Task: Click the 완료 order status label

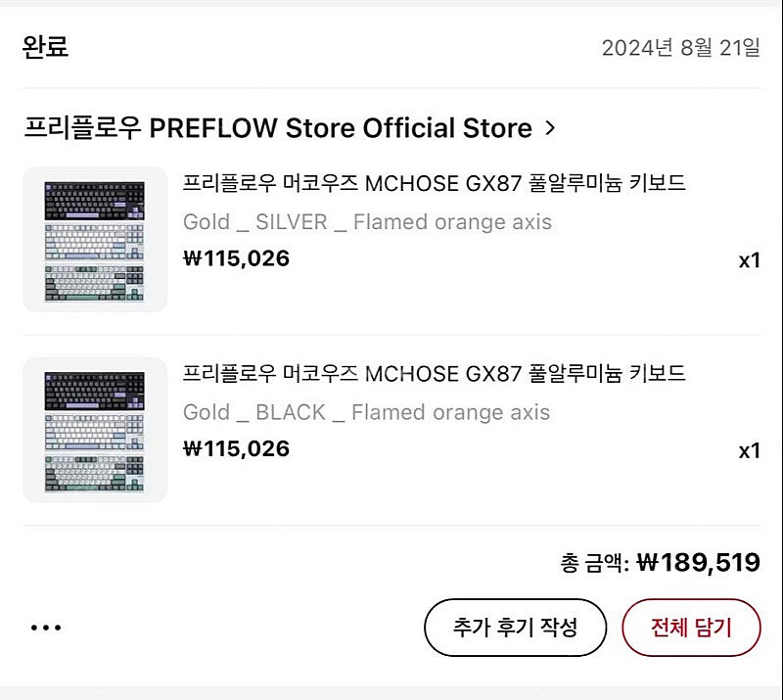Action: coord(45,47)
